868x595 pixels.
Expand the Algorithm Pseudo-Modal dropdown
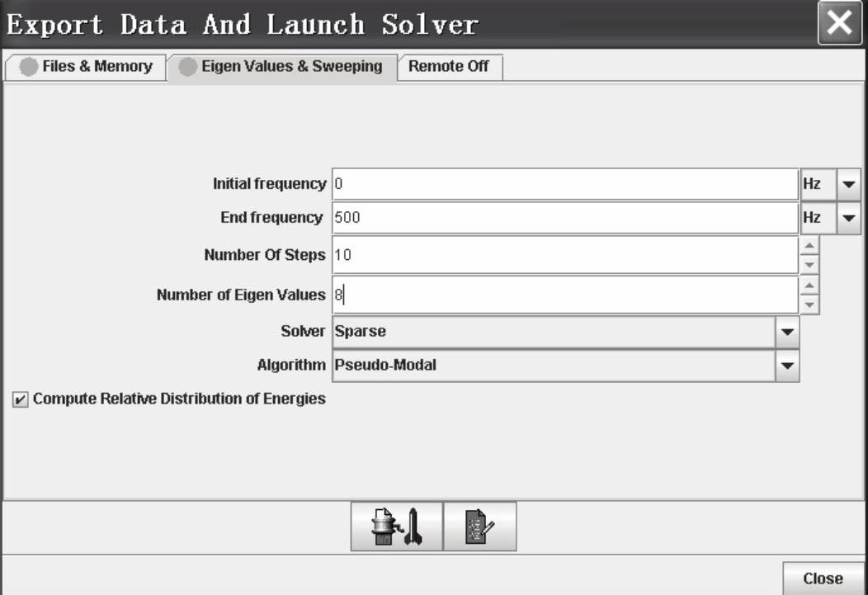[x=787, y=366]
